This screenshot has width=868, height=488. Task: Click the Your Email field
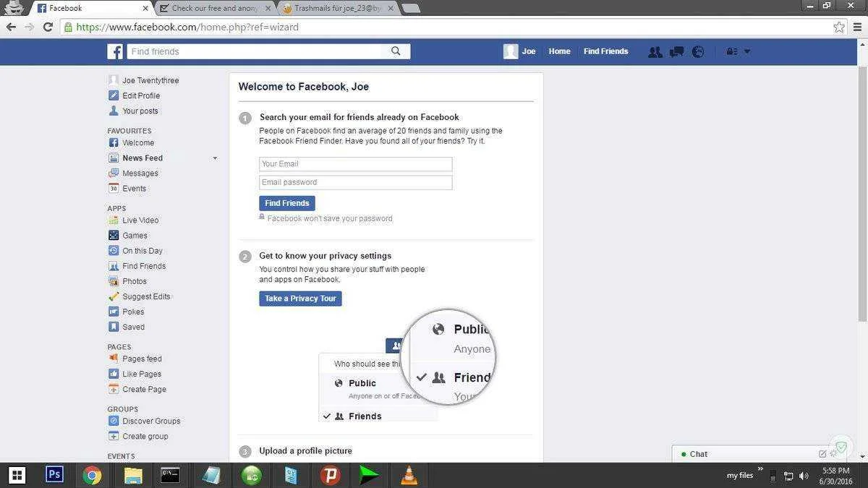point(356,164)
